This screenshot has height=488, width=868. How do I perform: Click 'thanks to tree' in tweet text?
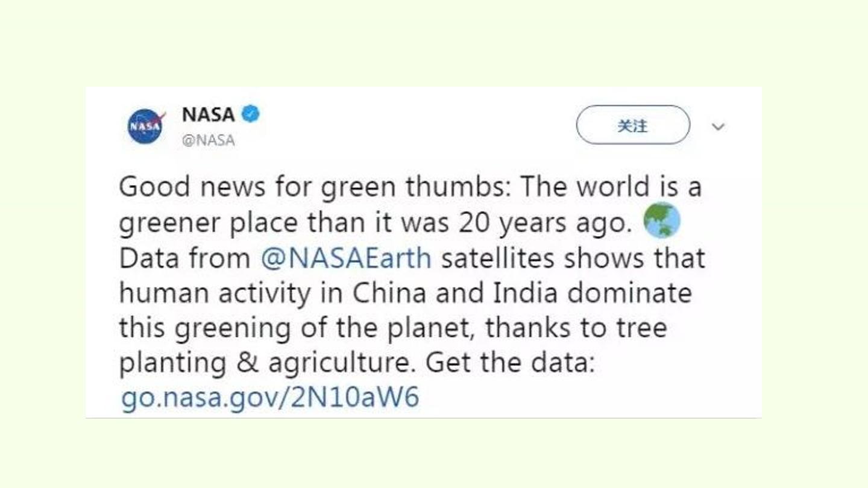click(576, 328)
